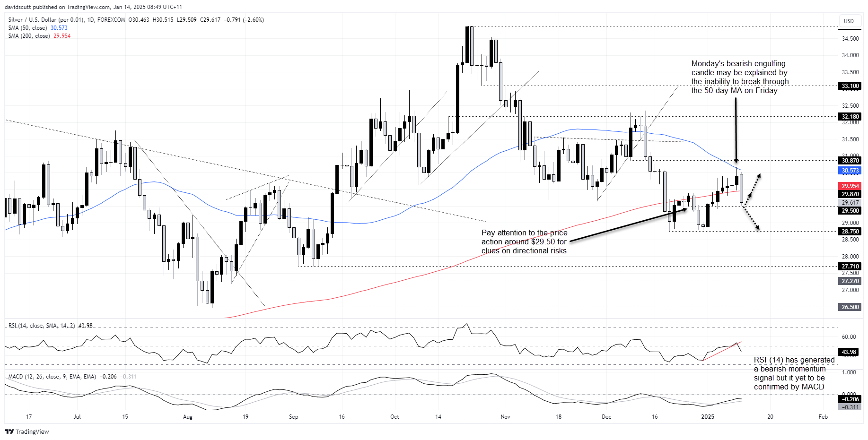
Task: Click the Oct label on time axis
Action: pos(395,417)
